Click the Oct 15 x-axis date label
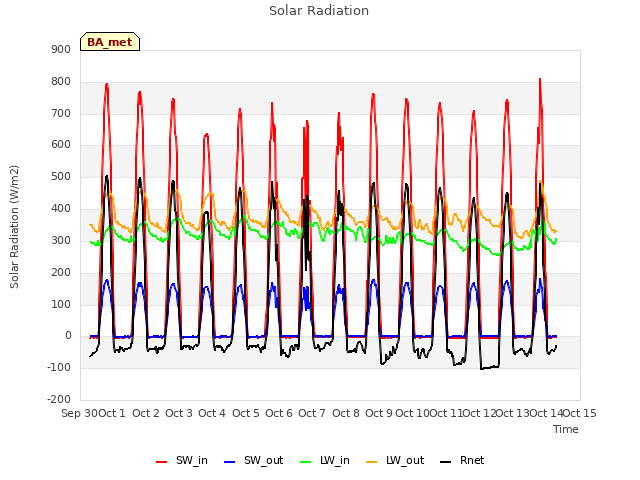This screenshot has width=640, height=480. (580, 413)
